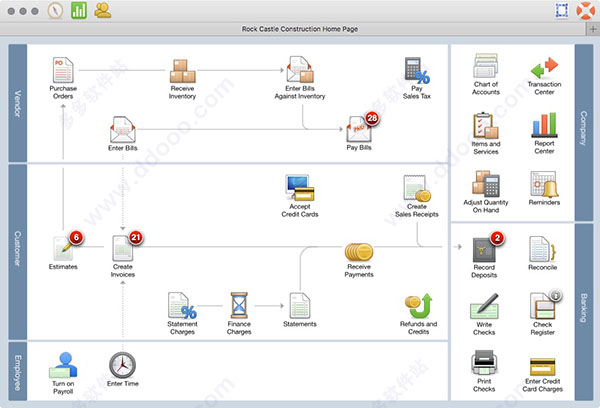Click the Write Checks pen icon
This screenshot has width=600, height=408.
tap(484, 306)
